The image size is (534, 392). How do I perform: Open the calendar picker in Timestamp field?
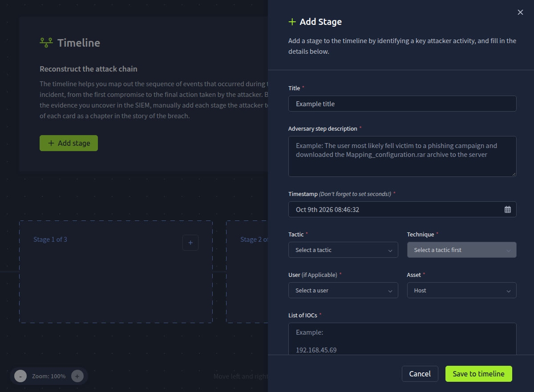[x=507, y=209]
